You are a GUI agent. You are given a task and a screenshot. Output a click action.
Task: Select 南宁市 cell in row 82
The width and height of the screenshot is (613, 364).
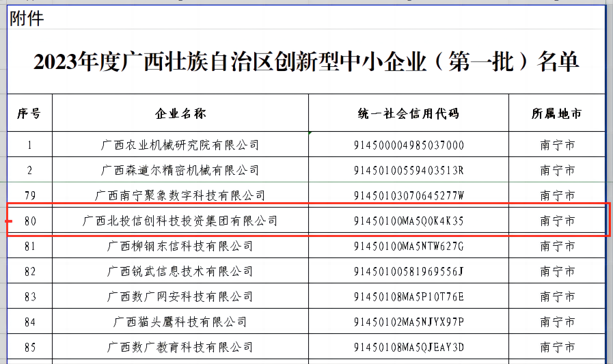557,271
